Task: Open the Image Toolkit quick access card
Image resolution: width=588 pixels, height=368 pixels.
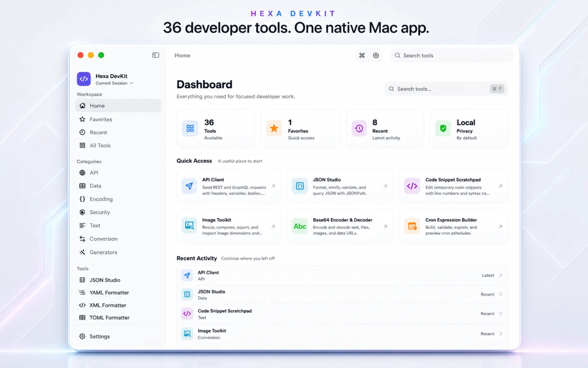Action: [229, 227]
